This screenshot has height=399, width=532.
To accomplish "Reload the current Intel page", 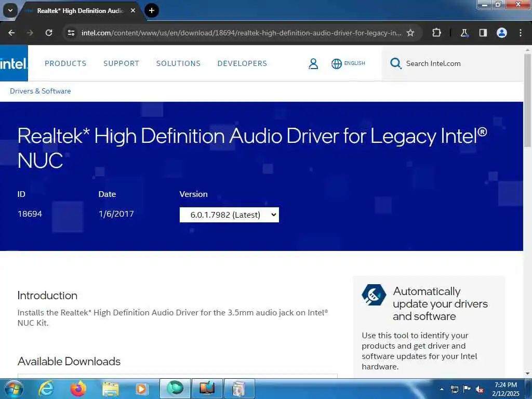I will click(x=49, y=33).
